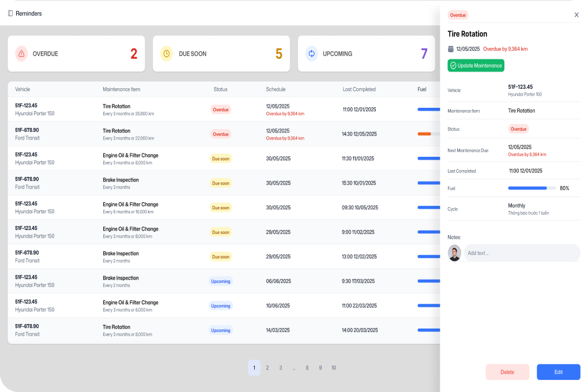
Task: Click the Upcoming sync icon
Action: click(x=311, y=54)
